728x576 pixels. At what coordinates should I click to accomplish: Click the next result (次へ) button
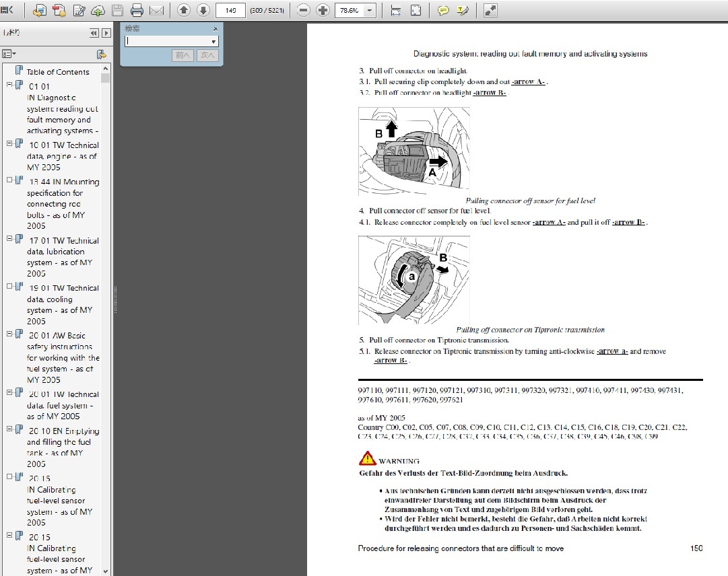tap(207, 55)
